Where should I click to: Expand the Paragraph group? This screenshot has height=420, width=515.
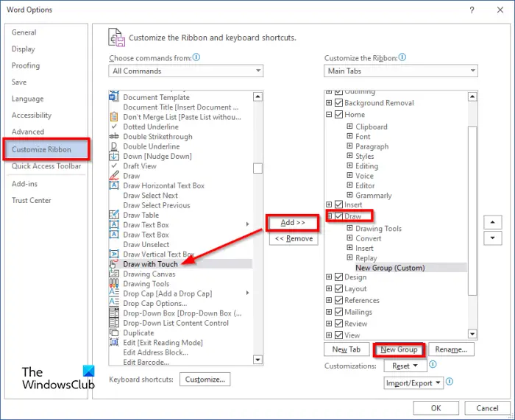(x=349, y=146)
